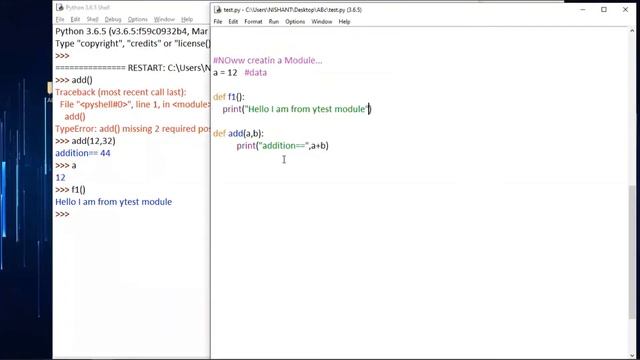Screen dimensions: 640x360
Task: Open Debug menu in Python Shell window
Action: coord(113,19)
